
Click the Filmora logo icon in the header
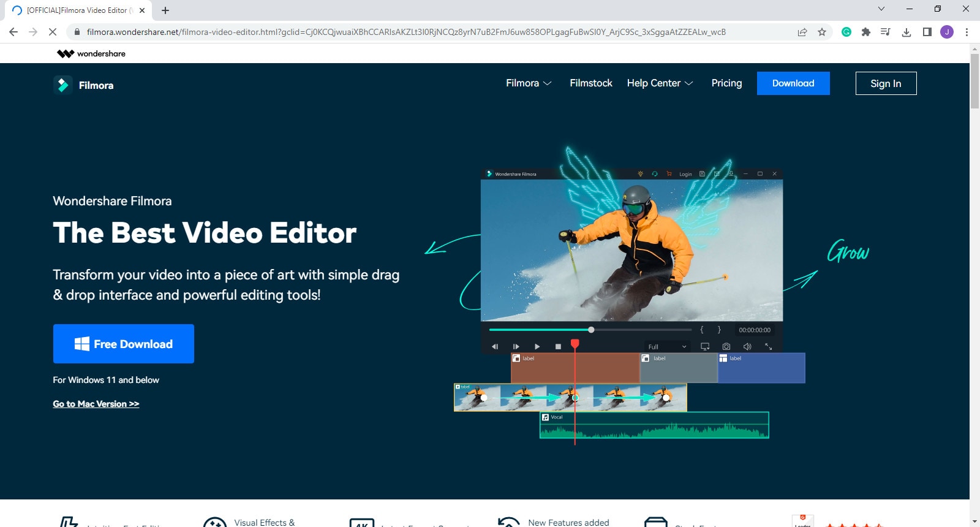point(62,85)
